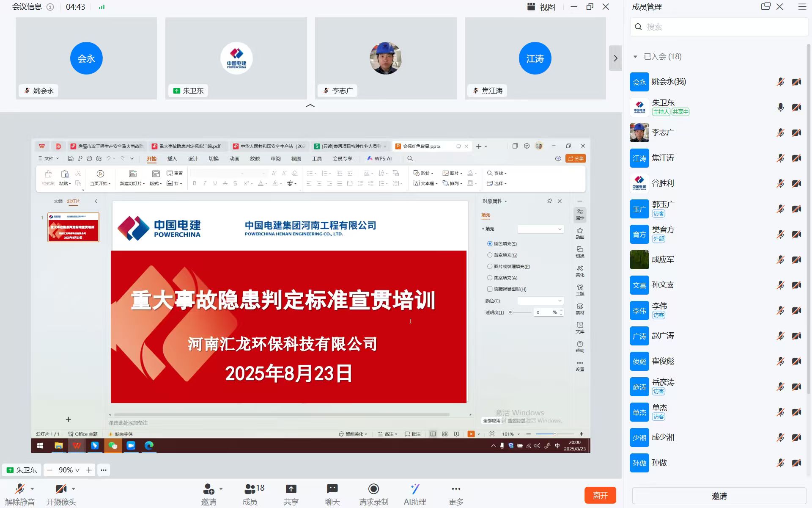Leave the meeting with 离开
This screenshot has width=812, height=508.
[600, 495]
